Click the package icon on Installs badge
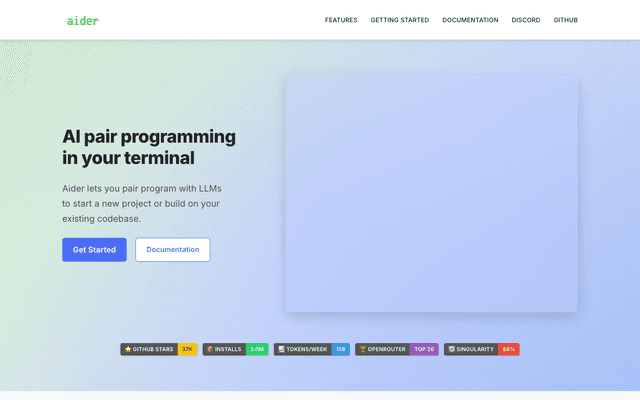Viewport: 640px width, 400px height. (209, 350)
